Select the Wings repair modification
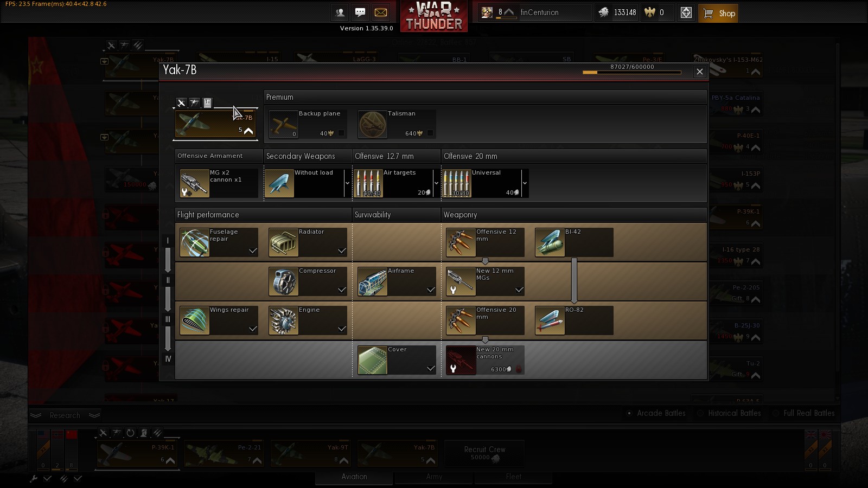868x488 pixels. pyautogui.click(x=219, y=320)
